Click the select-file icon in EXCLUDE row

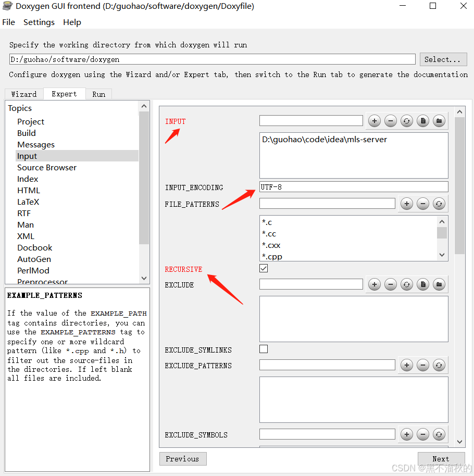tap(423, 284)
